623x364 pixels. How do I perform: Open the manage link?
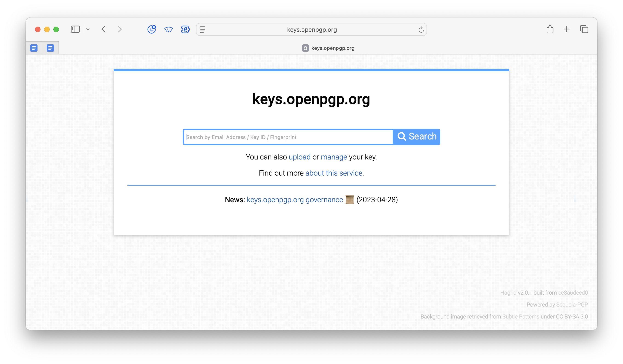pos(334,157)
